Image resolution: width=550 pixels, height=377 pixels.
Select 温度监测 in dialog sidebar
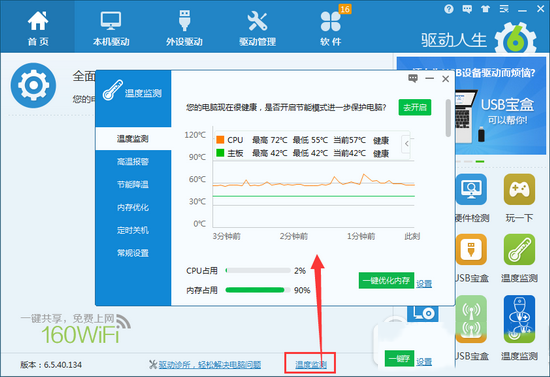[133, 139]
